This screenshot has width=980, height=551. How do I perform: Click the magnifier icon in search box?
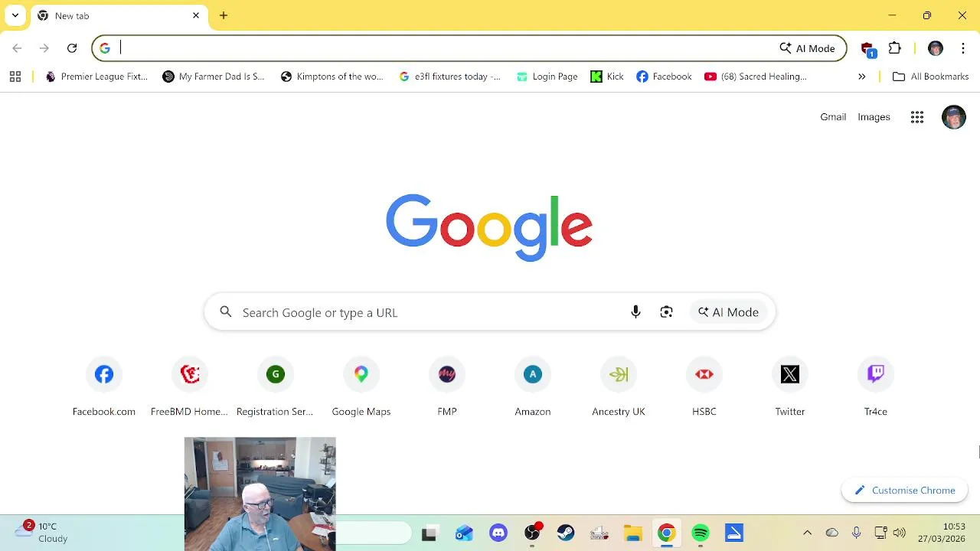(225, 312)
